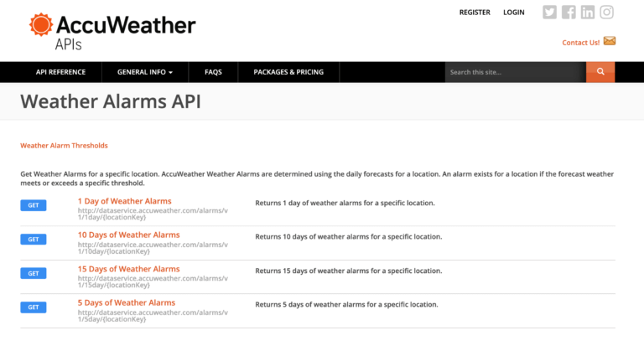
Task: Open the FAQS menu item
Action: [213, 72]
